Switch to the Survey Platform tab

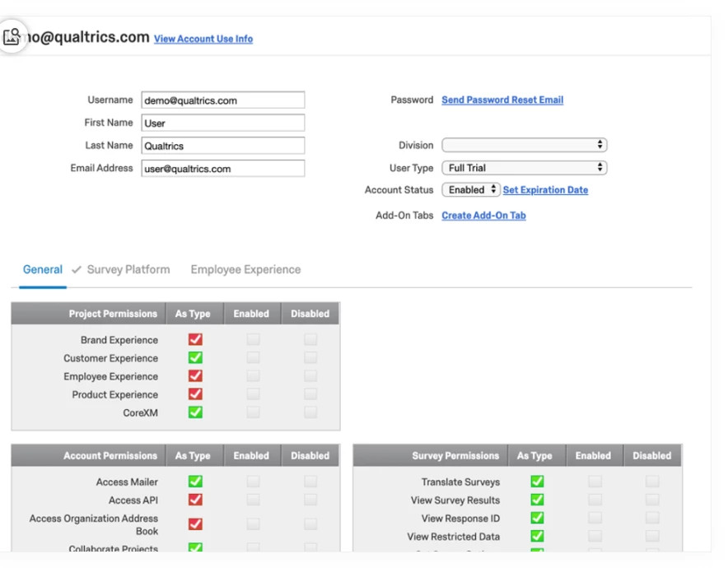click(128, 270)
